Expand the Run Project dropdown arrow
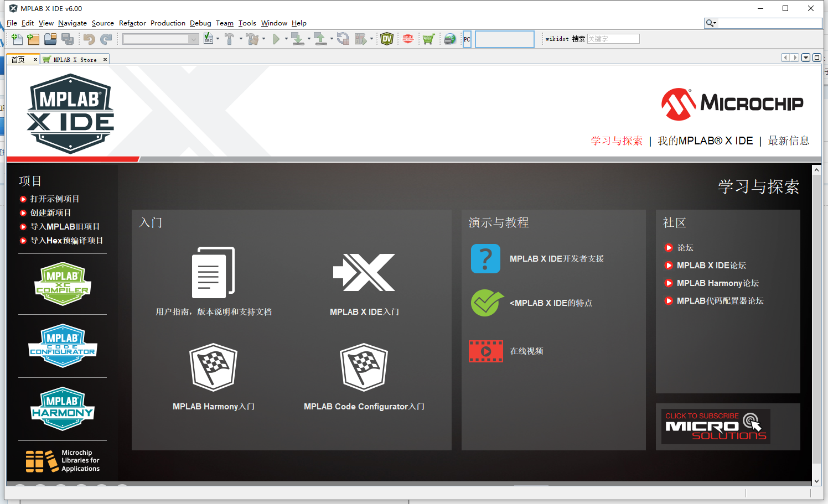Viewport: 828px width, 504px height. (x=286, y=39)
